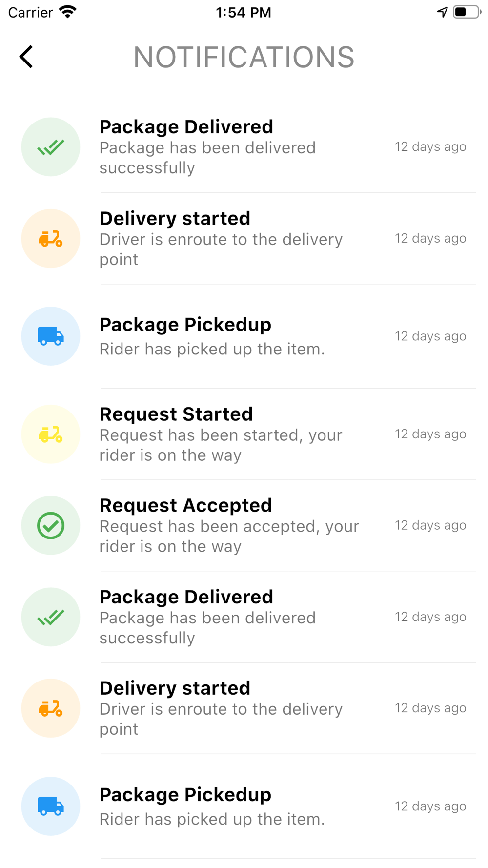
Task: Tap the Wi-Fi icon in the status bar
Action: (68, 12)
